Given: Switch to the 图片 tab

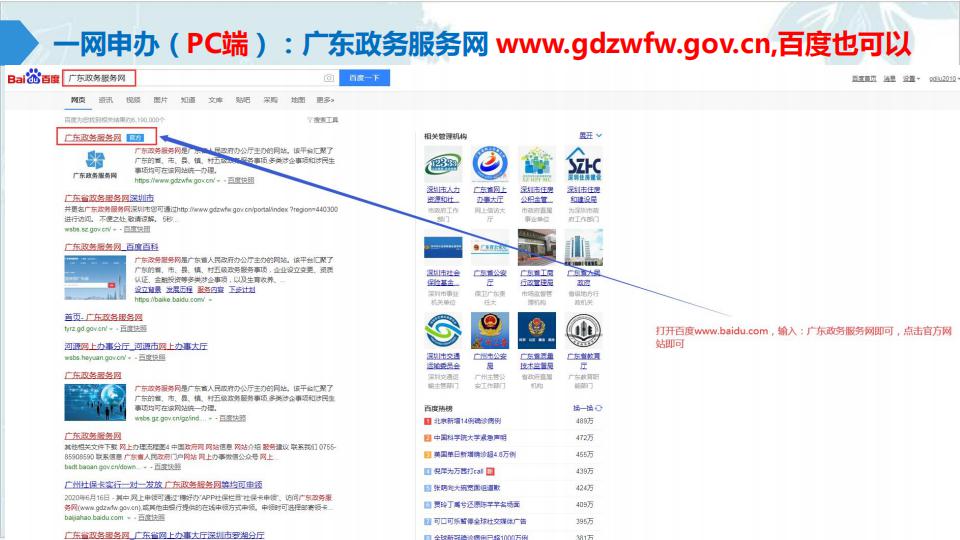Looking at the screenshot, I should (160, 100).
